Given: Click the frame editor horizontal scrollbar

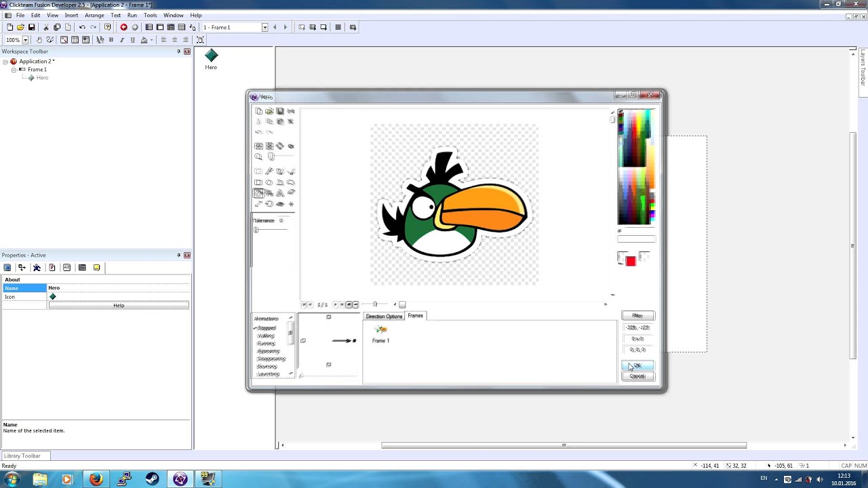Looking at the screenshot, I should click(564, 445).
